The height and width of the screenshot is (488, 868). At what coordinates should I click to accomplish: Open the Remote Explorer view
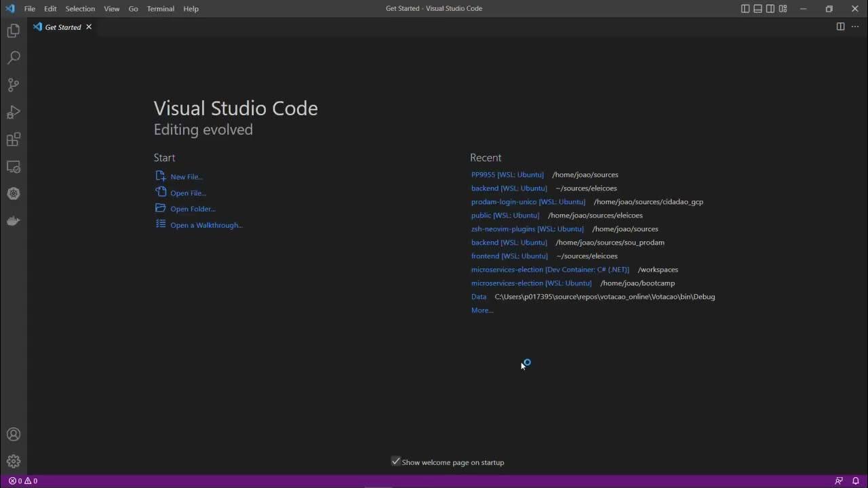[14, 167]
